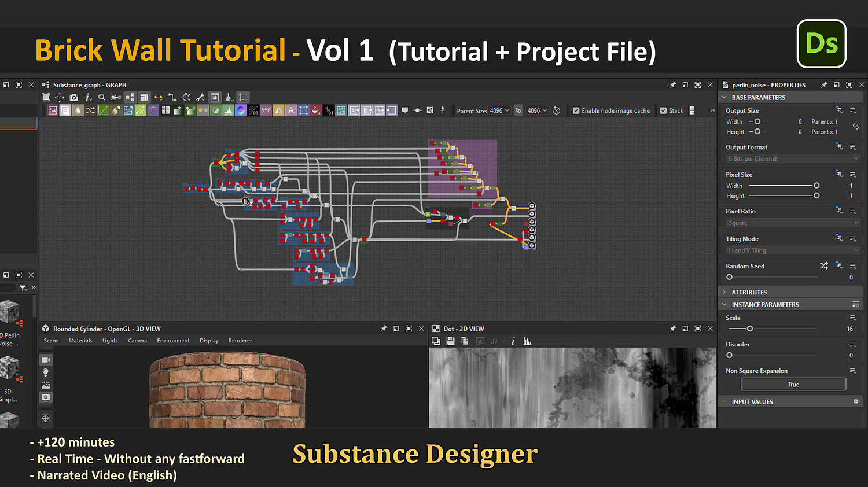Screen dimensions: 868x487
Task: Open the Pixel Ratio Square dropdown
Action: (x=793, y=223)
